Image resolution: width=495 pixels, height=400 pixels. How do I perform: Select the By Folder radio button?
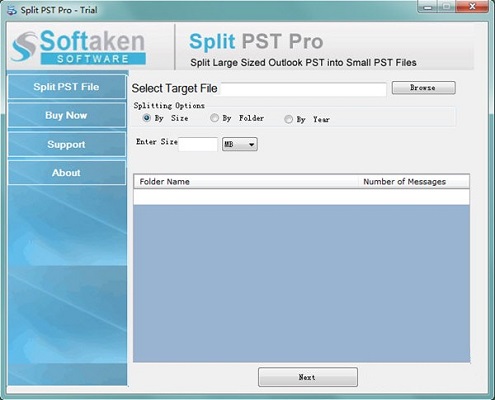click(214, 118)
